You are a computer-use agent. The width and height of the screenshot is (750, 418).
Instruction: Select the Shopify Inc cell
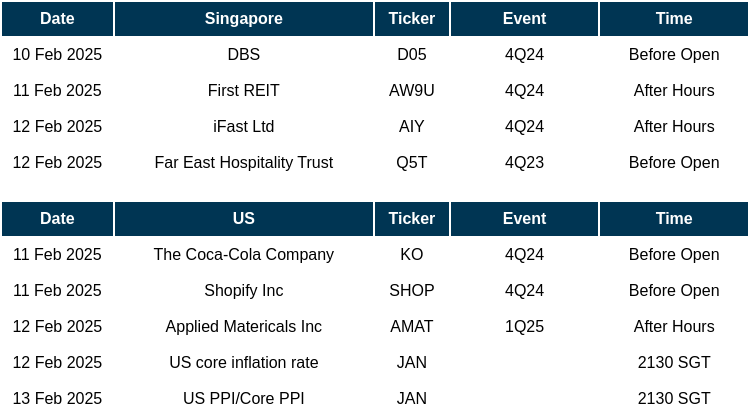pyautogui.click(x=243, y=291)
